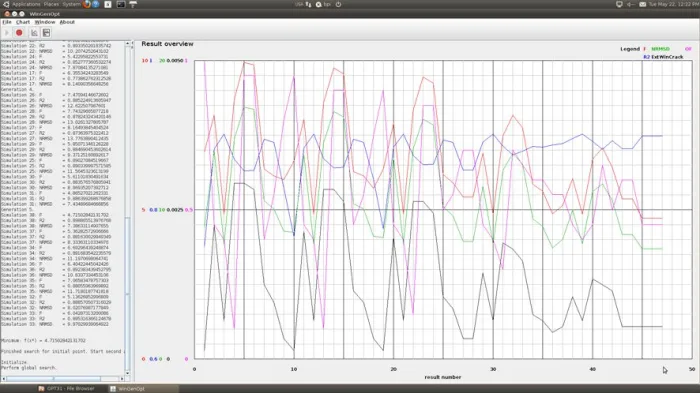The height and width of the screenshot is (393, 700).
Task: Click the log scroll up arrow
Action: pyautogui.click(x=128, y=43)
